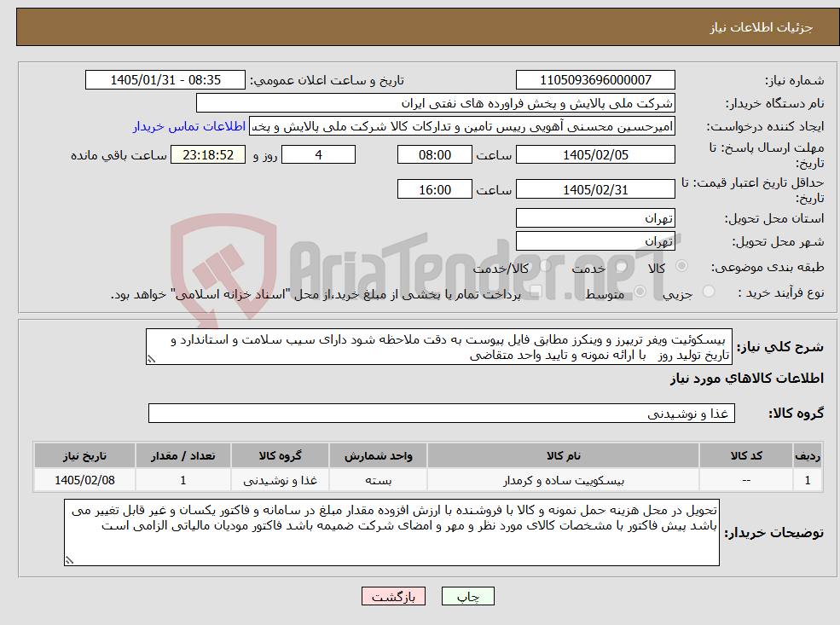
Task: Click the توضیحات خریدار notes textarea
Action: pyautogui.click(x=391, y=532)
